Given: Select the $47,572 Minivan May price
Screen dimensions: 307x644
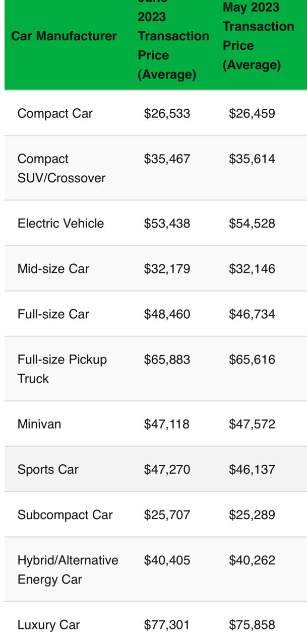Looking at the screenshot, I should [x=252, y=424].
